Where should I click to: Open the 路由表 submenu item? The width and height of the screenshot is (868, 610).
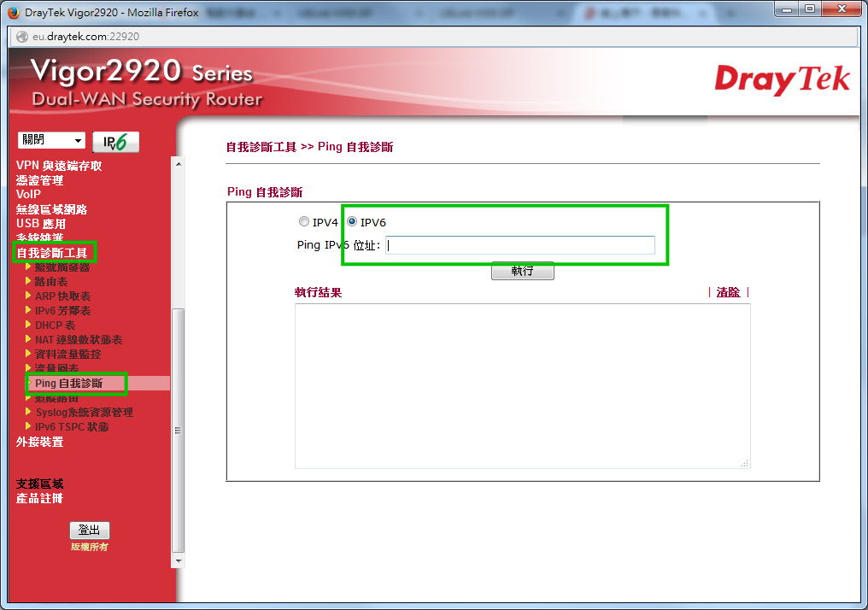coord(51,282)
